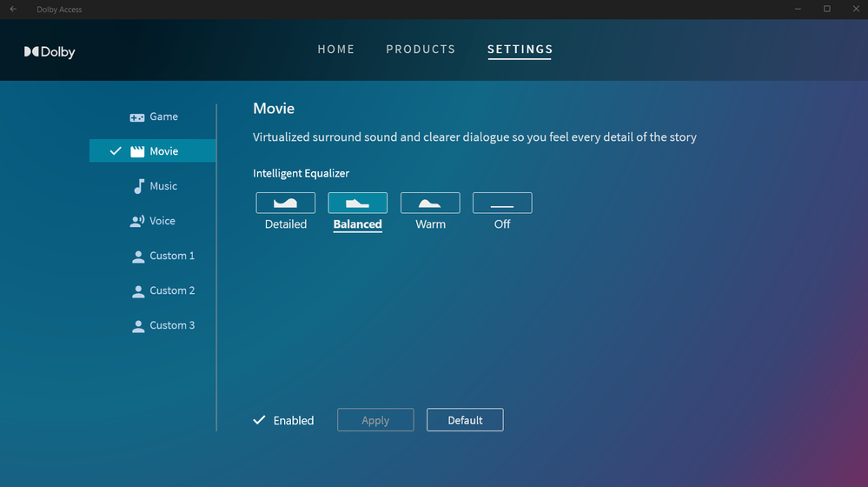This screenshot has height=487, width=868.
Task: Go back with the arrow icon
Action: click(x=13, y=9)
